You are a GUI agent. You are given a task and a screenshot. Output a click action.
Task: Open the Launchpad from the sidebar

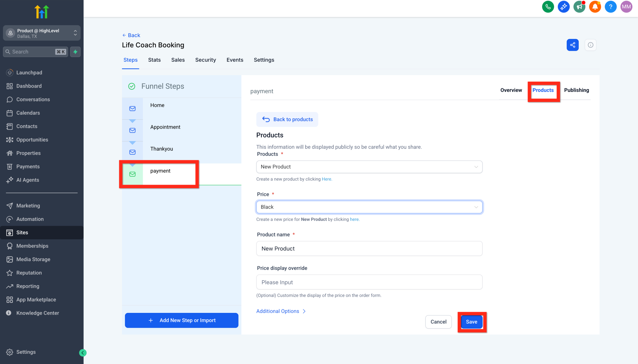29,72
